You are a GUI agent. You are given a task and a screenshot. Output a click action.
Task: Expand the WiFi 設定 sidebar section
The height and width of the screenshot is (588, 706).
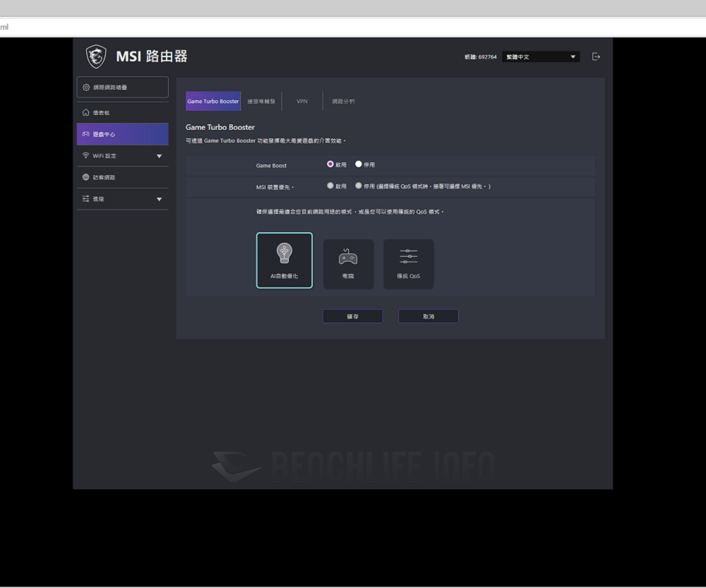click(159, 156)
